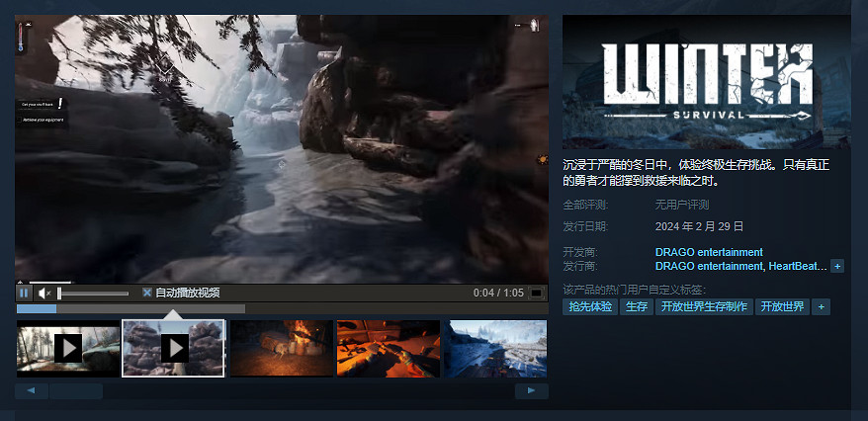
Task: Click the video progress bar
Action: pyautogui.click(x=282, y=309)
